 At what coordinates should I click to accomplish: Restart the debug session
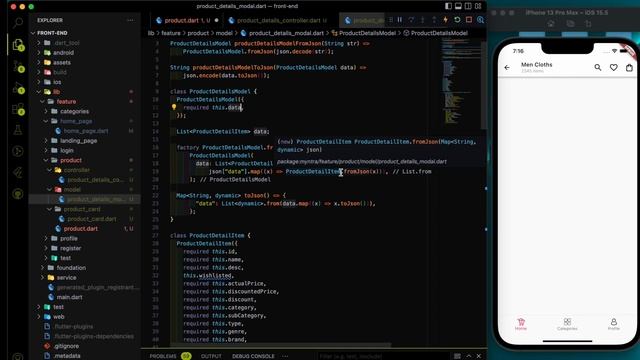click(x=457, y=20)
